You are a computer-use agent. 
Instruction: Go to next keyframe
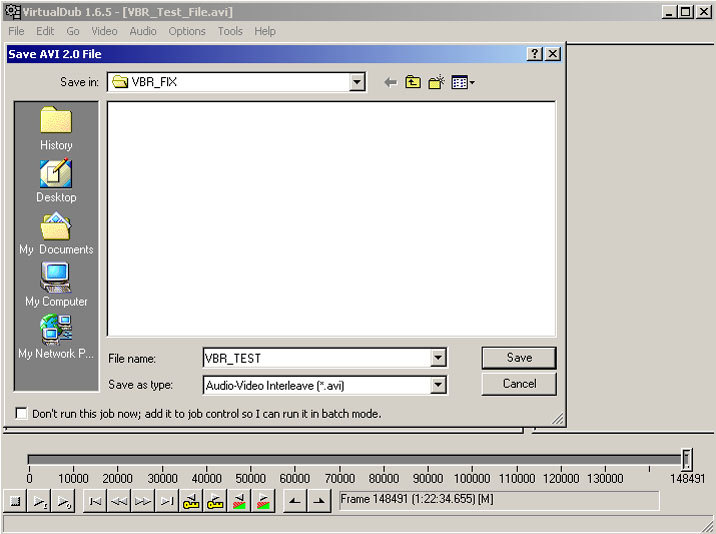[x=215, y=502]
